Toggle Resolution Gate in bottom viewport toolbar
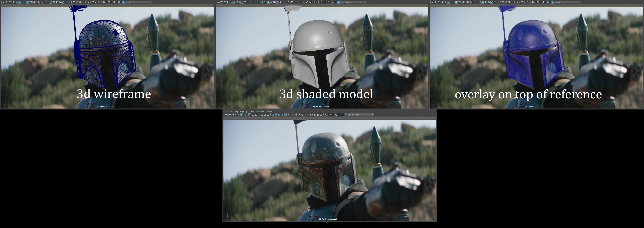This screenshot has height=228, width=644. tap(256, 115)
